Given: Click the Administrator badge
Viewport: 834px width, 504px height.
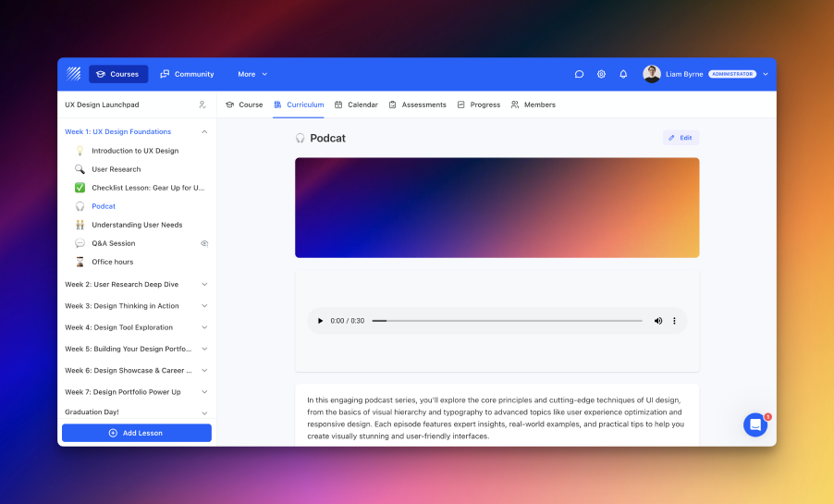Looking at the screenshot, I should tap(732, 74).
